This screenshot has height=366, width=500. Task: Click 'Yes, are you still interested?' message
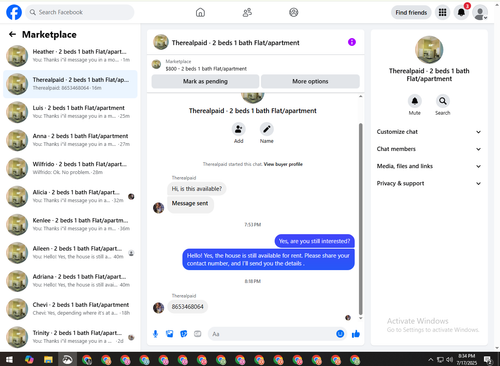(314, 241)
